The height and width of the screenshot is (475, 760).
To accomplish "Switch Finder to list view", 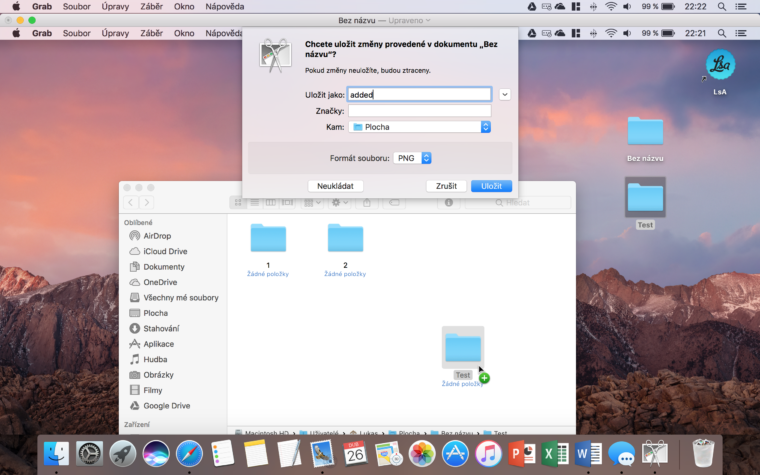I will [x=254, y=203].
